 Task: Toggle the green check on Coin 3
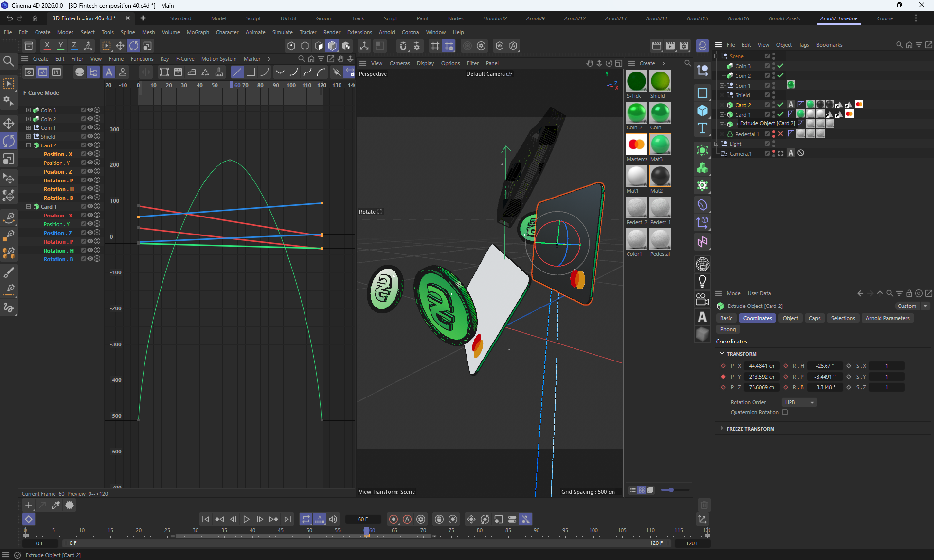[781, 66]
